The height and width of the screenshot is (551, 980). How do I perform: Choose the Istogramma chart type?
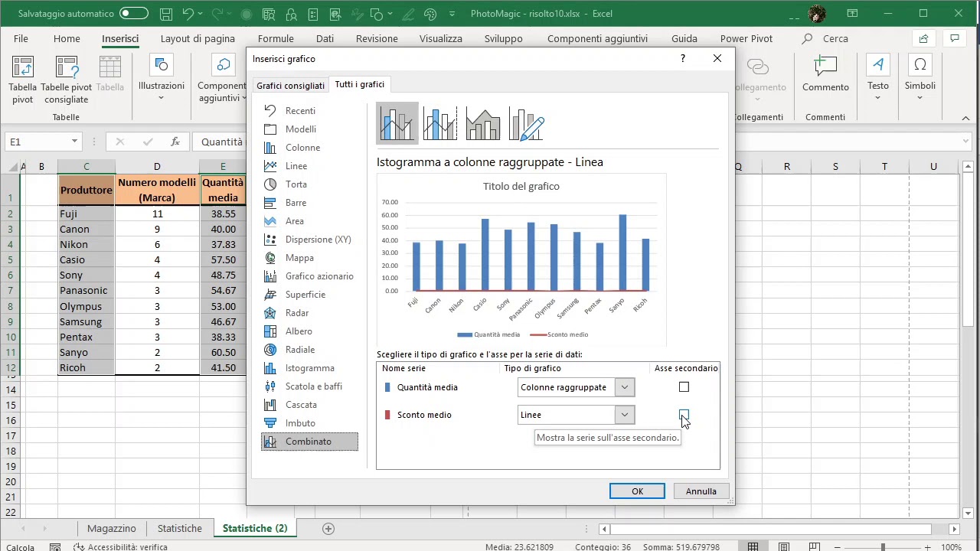[309, 368]
